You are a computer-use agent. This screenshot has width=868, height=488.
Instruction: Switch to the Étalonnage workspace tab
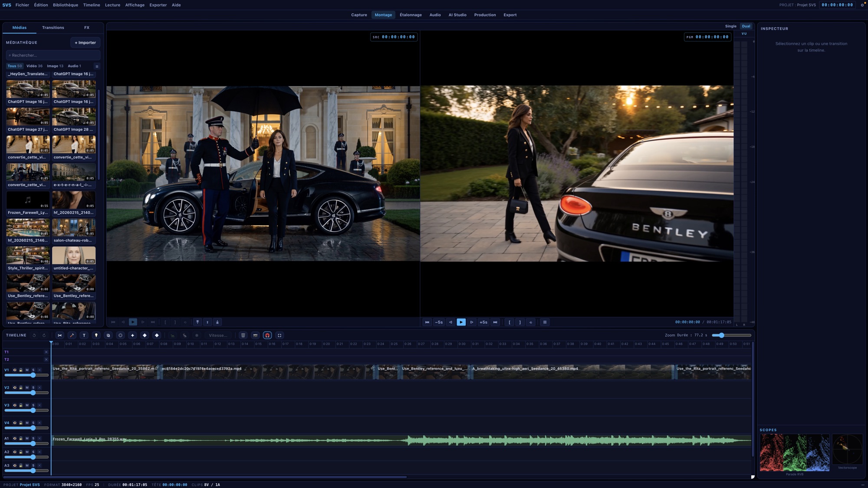tap(411, 15)
